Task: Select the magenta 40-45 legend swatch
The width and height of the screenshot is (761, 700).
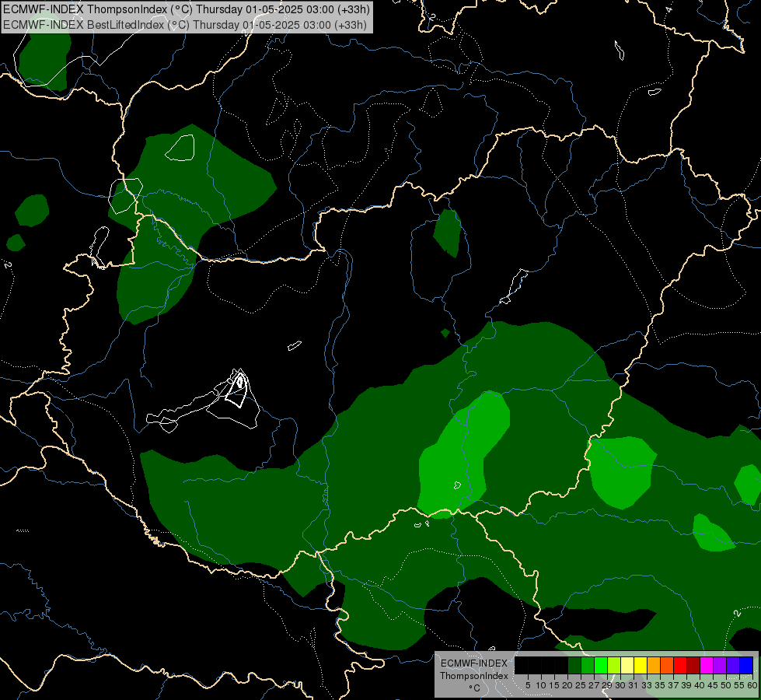Action: [707, 665]
